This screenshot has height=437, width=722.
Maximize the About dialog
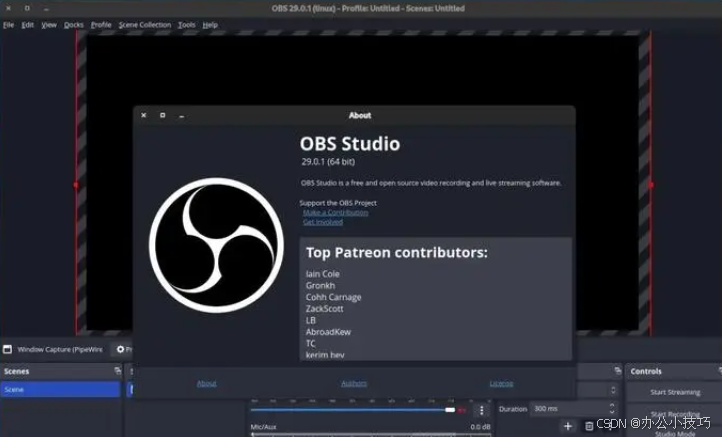pyautogui.click(x=163, y=115)
